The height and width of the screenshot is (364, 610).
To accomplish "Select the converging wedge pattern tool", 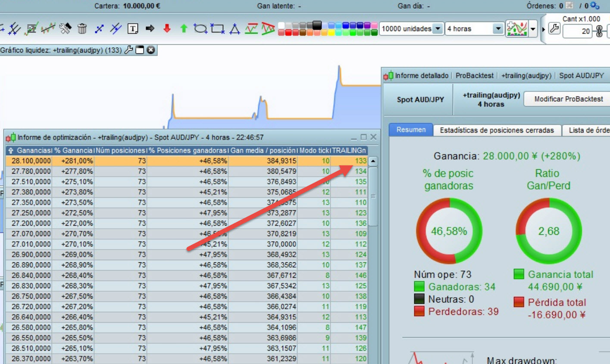I will pos(268,29).
